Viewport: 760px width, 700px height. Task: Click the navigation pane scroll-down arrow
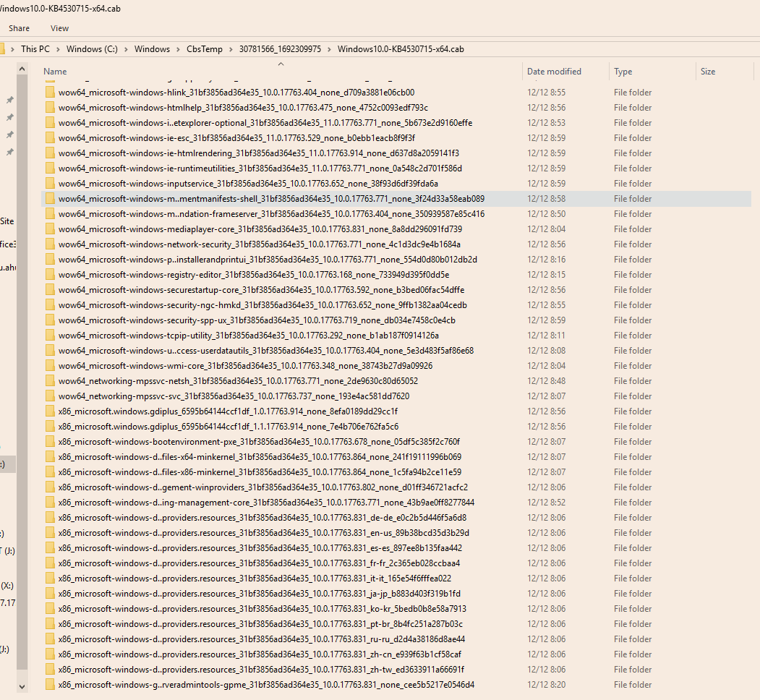[22, 686]
